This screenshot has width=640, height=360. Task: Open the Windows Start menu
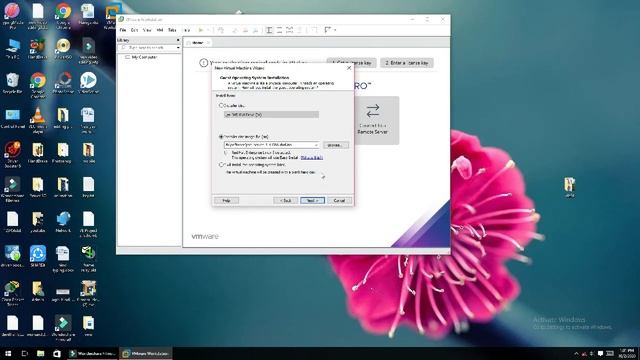click(x=7, y=353)
